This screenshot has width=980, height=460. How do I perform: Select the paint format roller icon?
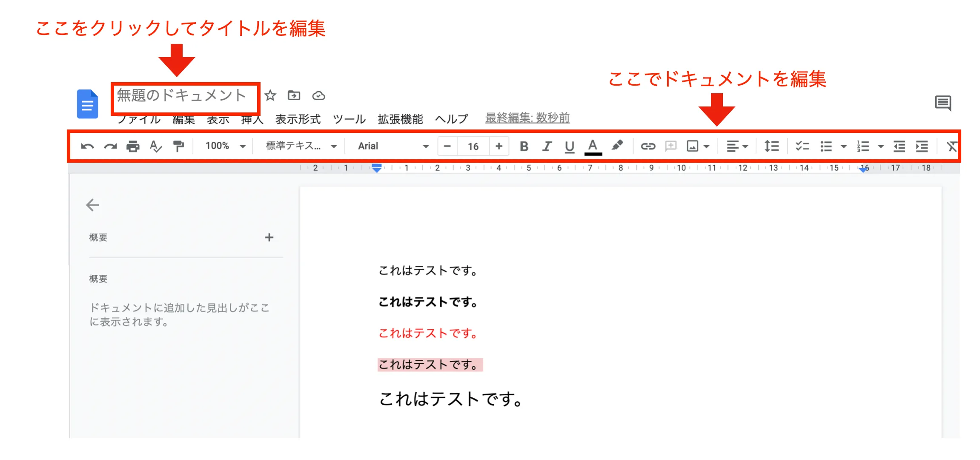(x=178, y=147)
